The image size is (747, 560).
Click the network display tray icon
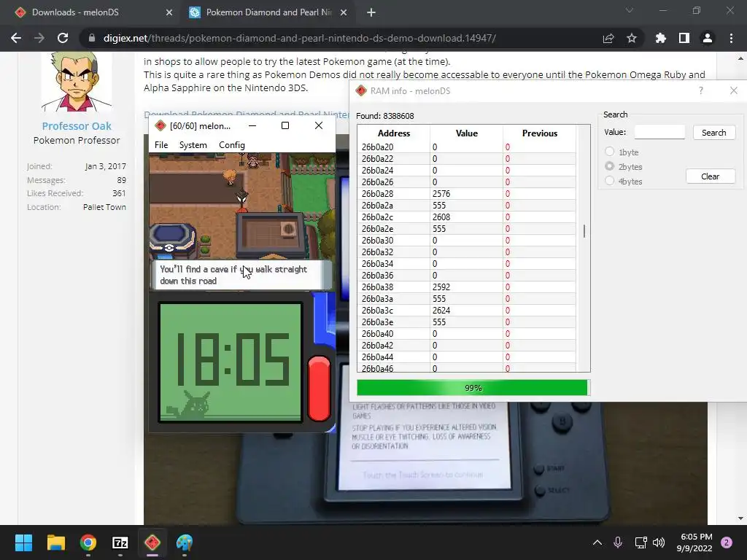click(640, 542)
